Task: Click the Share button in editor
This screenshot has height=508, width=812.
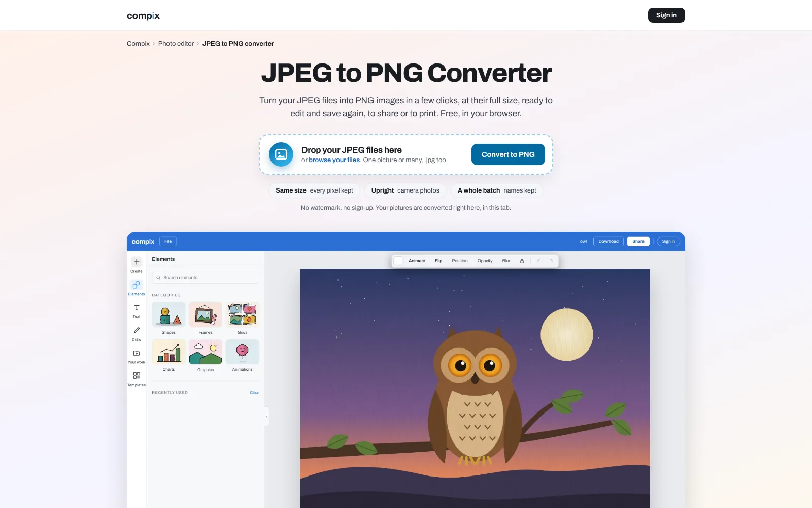Action: 638,241
